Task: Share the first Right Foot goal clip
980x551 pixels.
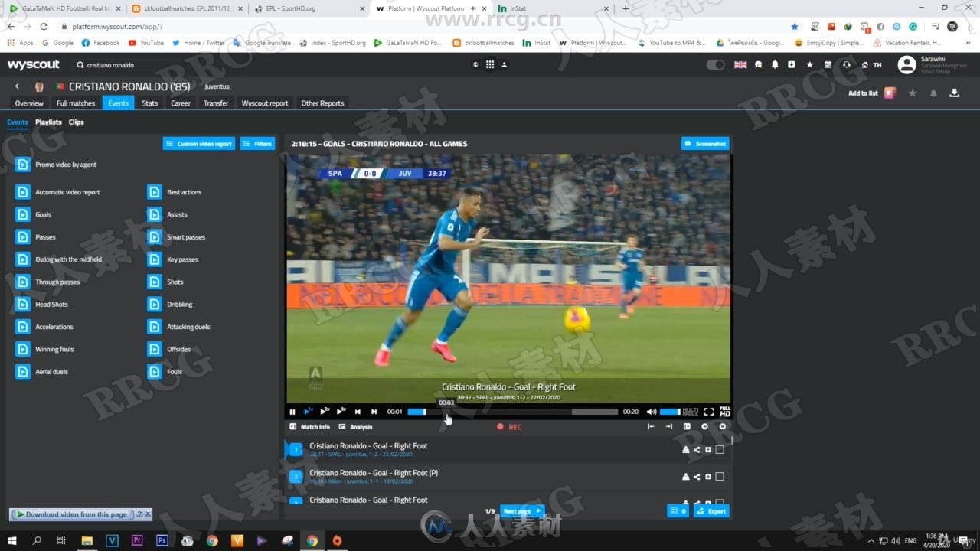Action: pyautogui.click(x=697, y=450)
